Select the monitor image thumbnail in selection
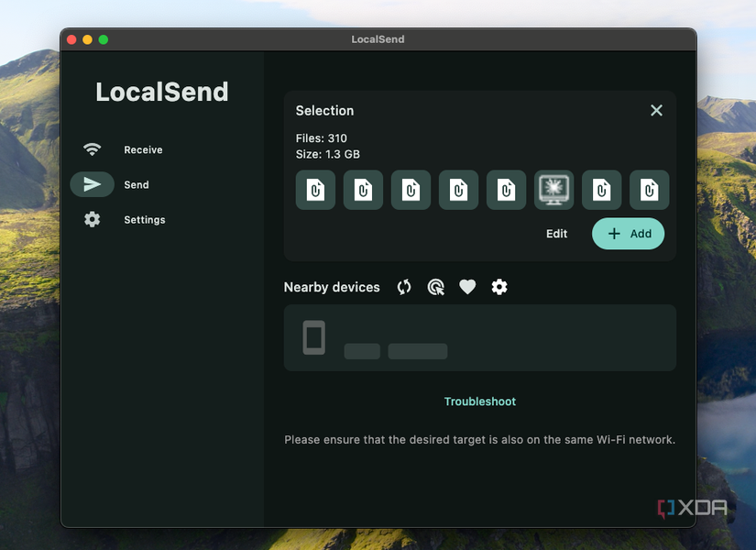This screenshot has height=550, width=756. (554, 190)
